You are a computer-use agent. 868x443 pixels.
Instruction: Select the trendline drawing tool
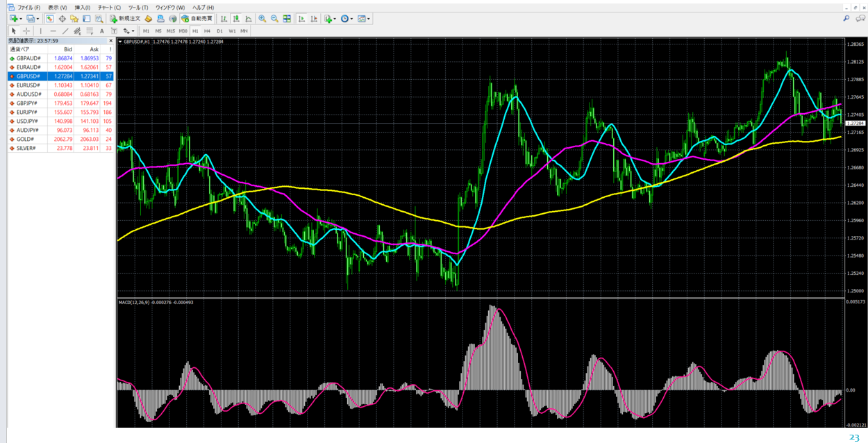point(65,31)
